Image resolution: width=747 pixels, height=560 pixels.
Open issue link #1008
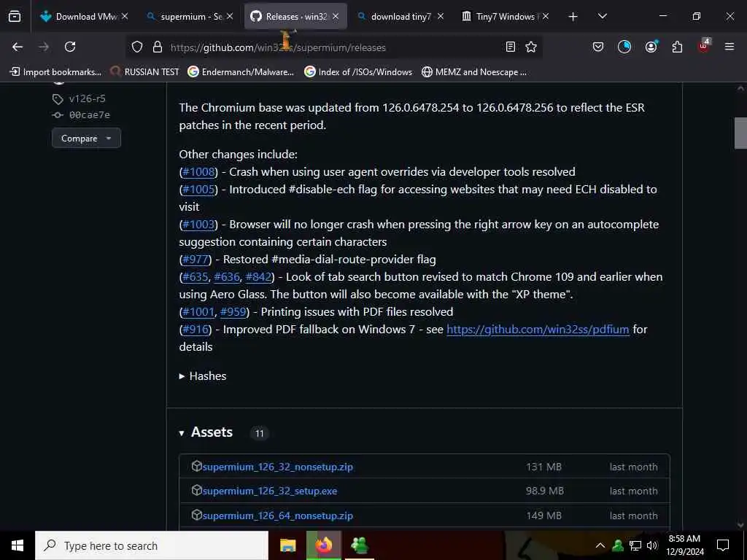click(x=198, y=172)
